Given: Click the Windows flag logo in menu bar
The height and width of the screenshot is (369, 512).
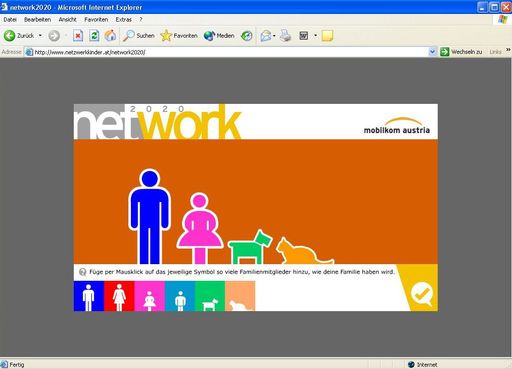Looking at the screenshot, I should [x=502, y=20].
